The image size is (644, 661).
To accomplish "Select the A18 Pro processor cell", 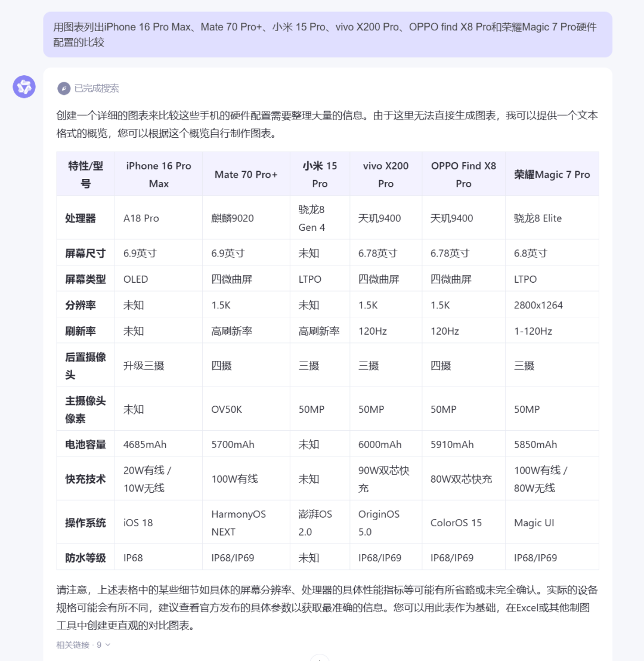I will pyautogui.click(x=159, y=218).
